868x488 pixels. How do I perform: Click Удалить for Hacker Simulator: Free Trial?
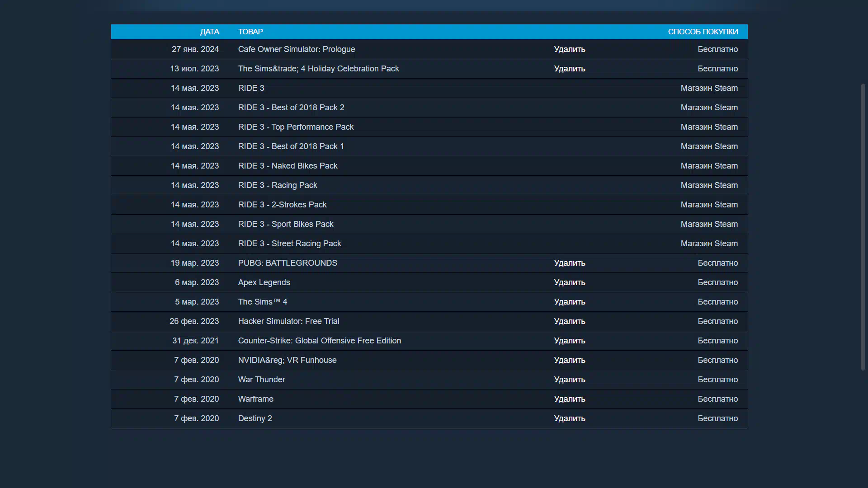[x=570, y=321]
